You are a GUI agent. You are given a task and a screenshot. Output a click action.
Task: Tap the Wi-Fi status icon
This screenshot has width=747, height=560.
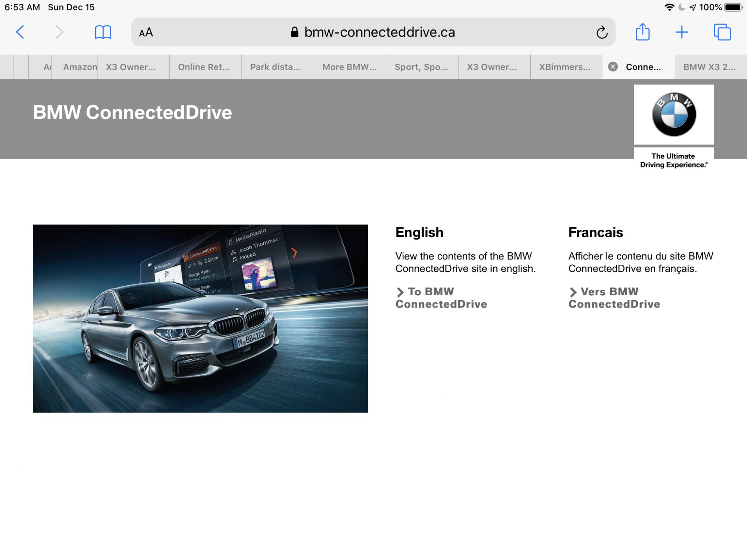[669, 7]
